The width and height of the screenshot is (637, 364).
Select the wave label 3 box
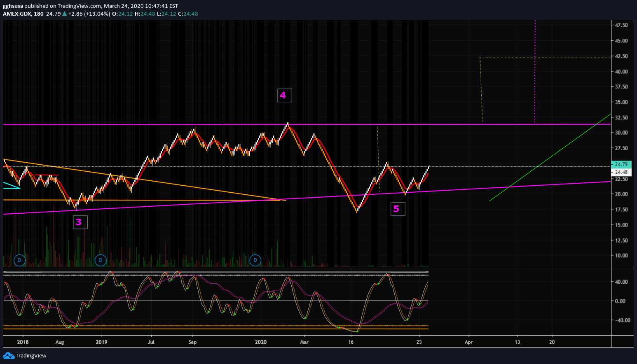click(x=80, y=222)
